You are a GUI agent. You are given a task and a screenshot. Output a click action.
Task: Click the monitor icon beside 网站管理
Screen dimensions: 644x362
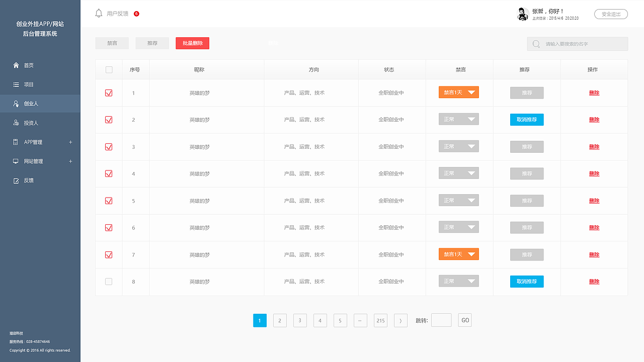pos(16,161)
